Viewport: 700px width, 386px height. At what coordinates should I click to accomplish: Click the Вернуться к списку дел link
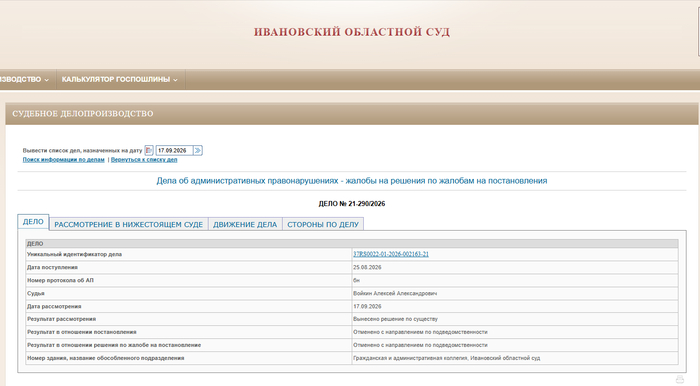point(144,160)
